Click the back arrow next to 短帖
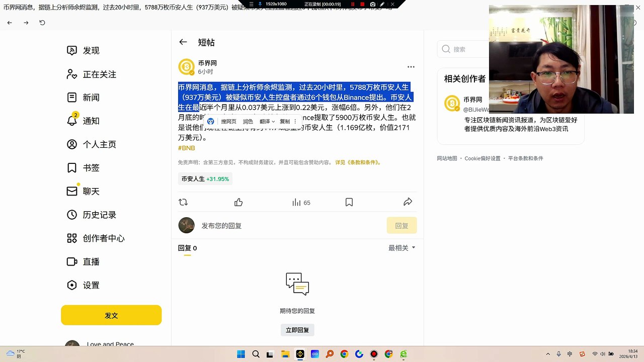The width and height of the screenshot is (644, 362). [x=183, y=42]
